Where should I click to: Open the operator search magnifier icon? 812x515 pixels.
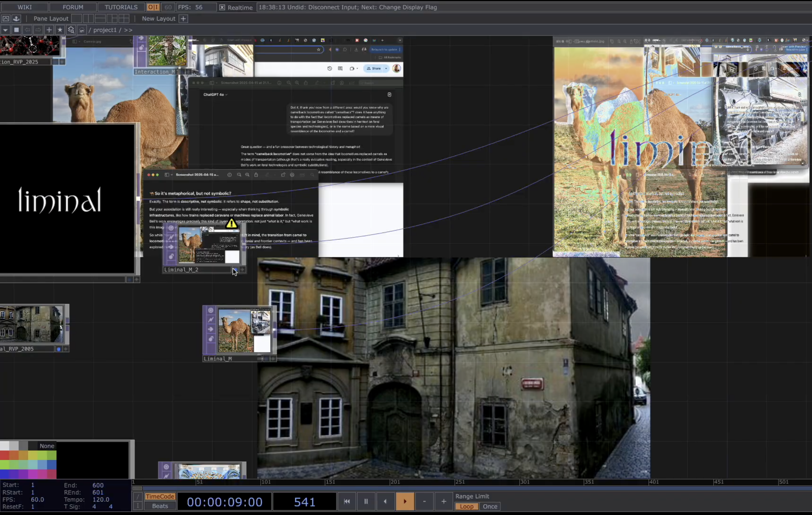71,30
